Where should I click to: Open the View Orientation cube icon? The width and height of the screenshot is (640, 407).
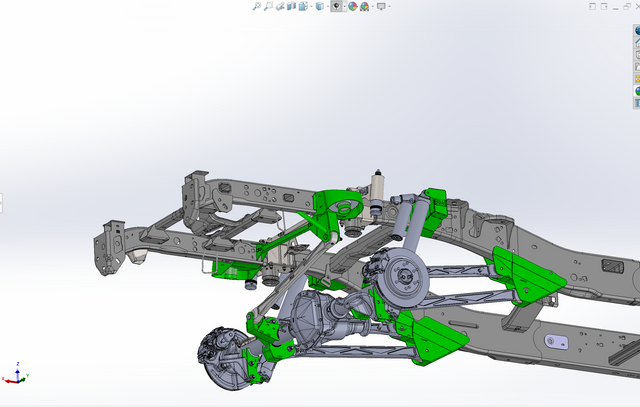(x=303, y=6)
